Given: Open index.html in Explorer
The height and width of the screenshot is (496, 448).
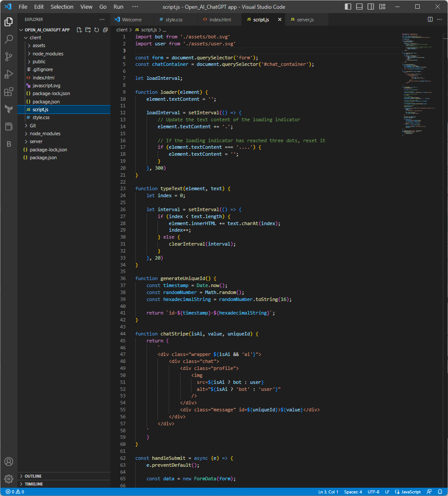Looking at the screenshot, I should 64,78.
